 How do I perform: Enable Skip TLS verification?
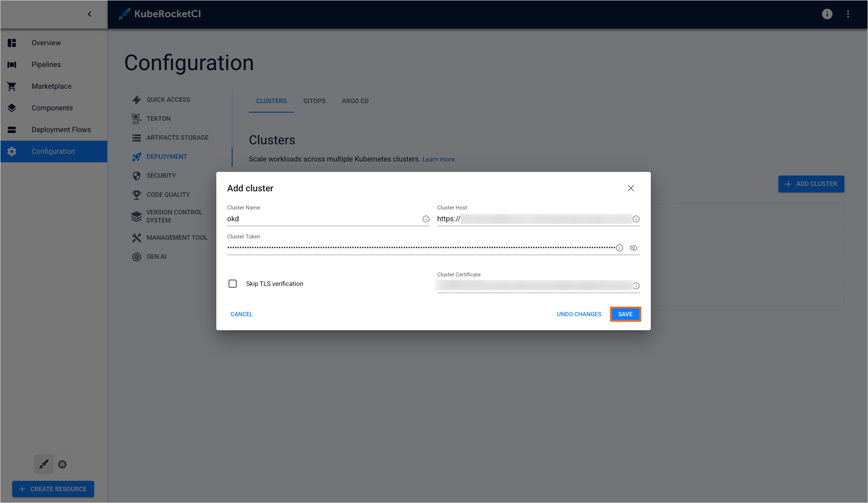click(x=233, y=284)
